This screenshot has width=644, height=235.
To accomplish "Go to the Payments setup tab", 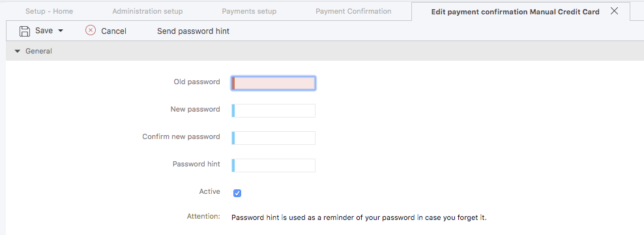I will tap(249, 11).
